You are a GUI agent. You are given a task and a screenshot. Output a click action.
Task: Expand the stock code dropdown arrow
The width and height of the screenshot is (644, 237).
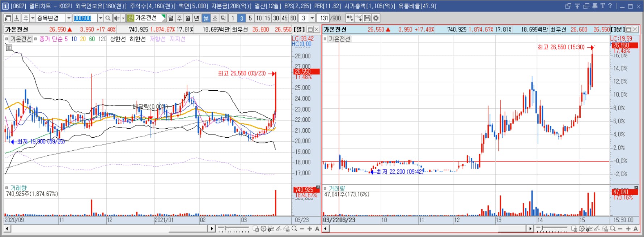pos(100,18)
